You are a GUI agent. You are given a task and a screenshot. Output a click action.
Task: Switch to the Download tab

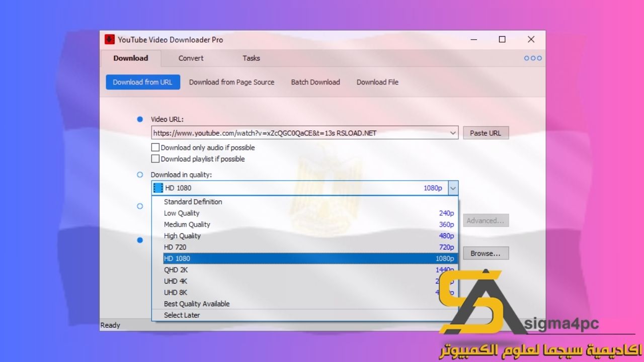tap(131, 58)
